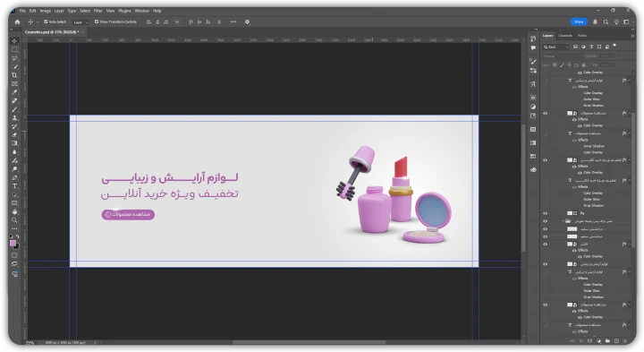The image size is (644, 352).
Task: Open the blend mode Normal dropdown
Action: tap(562, 56)
